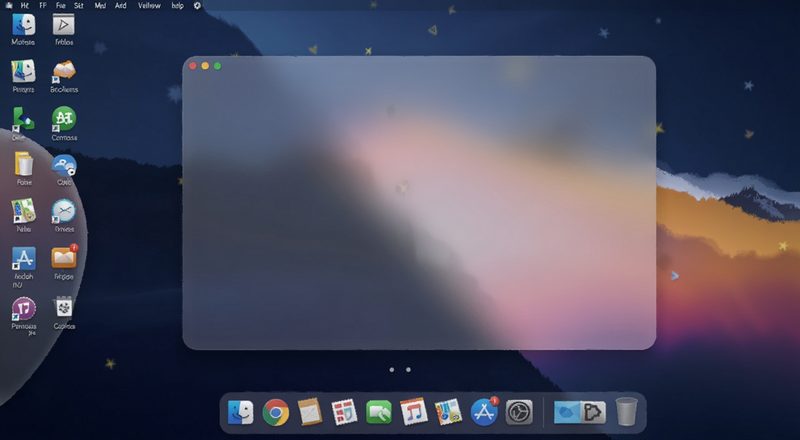
Task: Open the Maps shortcut icon on the desktop
Action: 23,211
